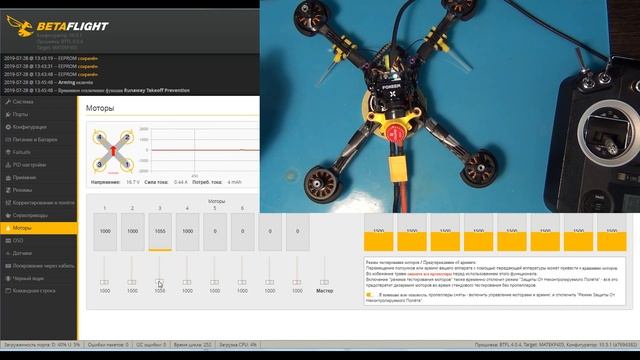Click motor 1 slider handle

point(104,282)
